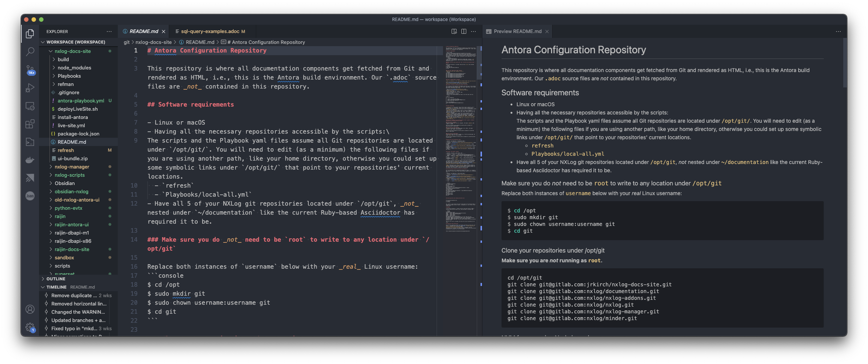Select the Preview README.md tab
868x364 pixels.
coord(518,32)
